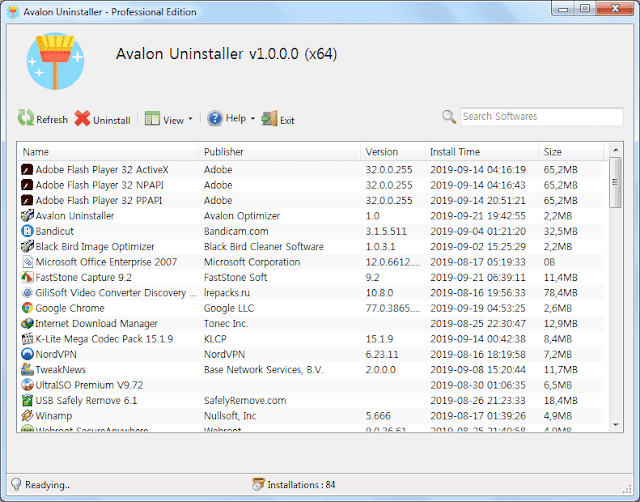Click the vertical scrollbar thumb

click(616, 182)
